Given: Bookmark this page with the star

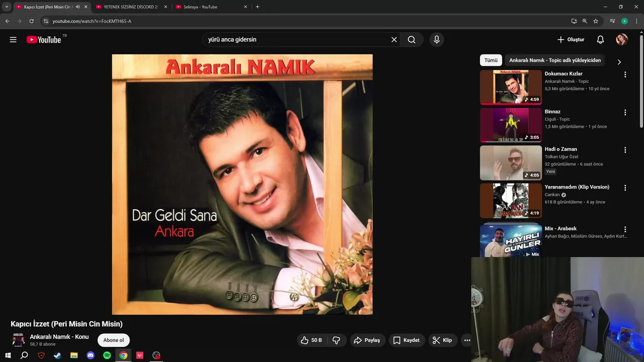Looking at the screenshot, I should (596, 21).
